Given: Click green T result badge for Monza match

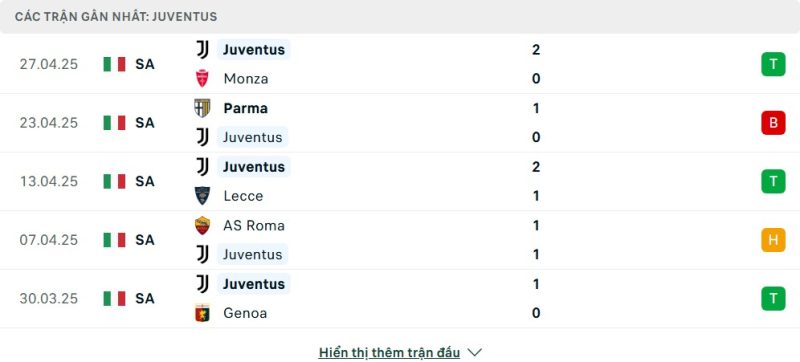Looking at the screenshot, I should 773,64.
